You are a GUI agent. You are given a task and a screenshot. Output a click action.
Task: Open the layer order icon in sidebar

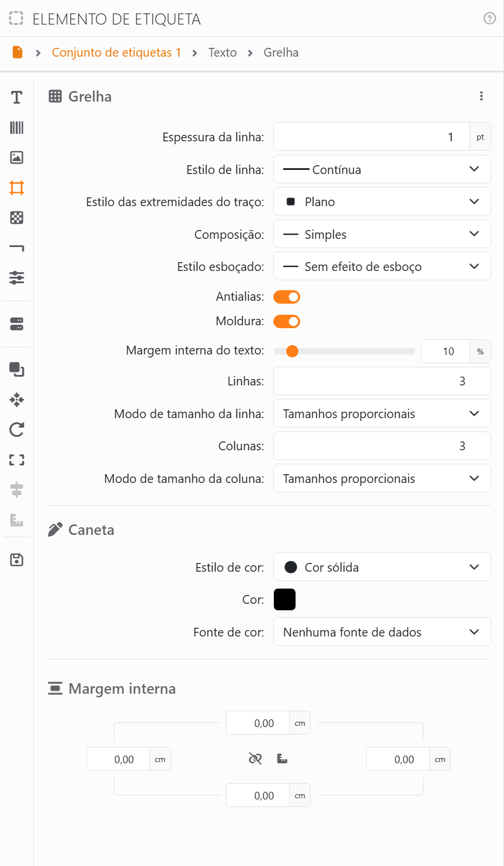16,370
